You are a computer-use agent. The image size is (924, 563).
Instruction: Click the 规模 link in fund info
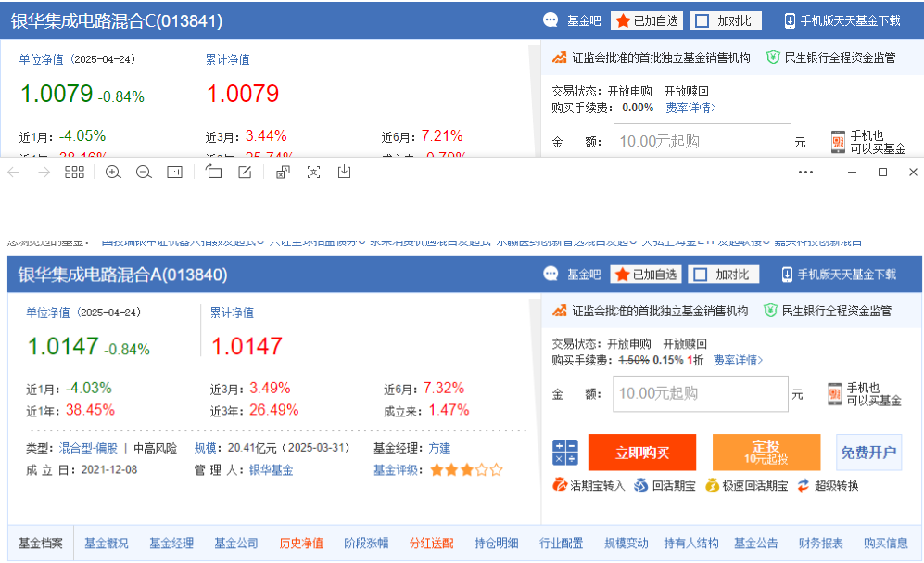(206, 448)
